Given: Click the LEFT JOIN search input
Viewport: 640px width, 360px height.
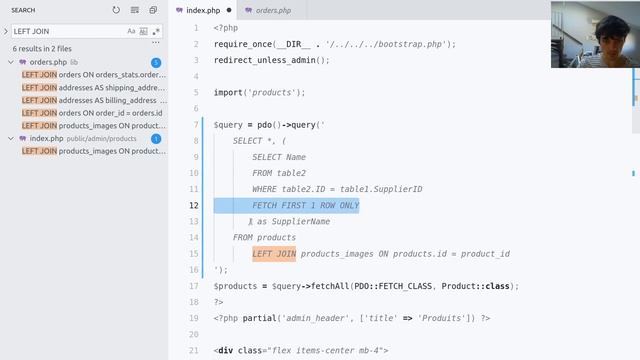Looking at the screenshot, I should point(69,31).
